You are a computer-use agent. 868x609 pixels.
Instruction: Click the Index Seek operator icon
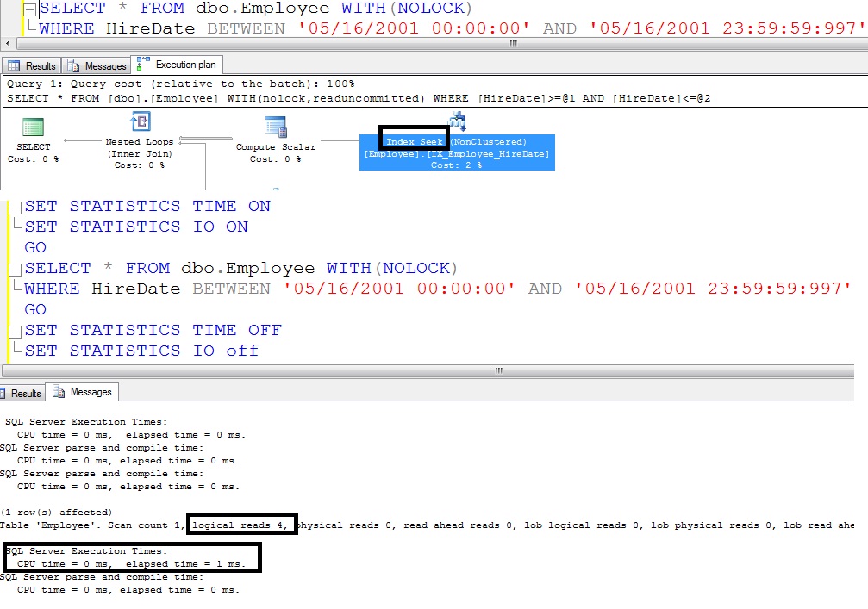tap(457, 121)
